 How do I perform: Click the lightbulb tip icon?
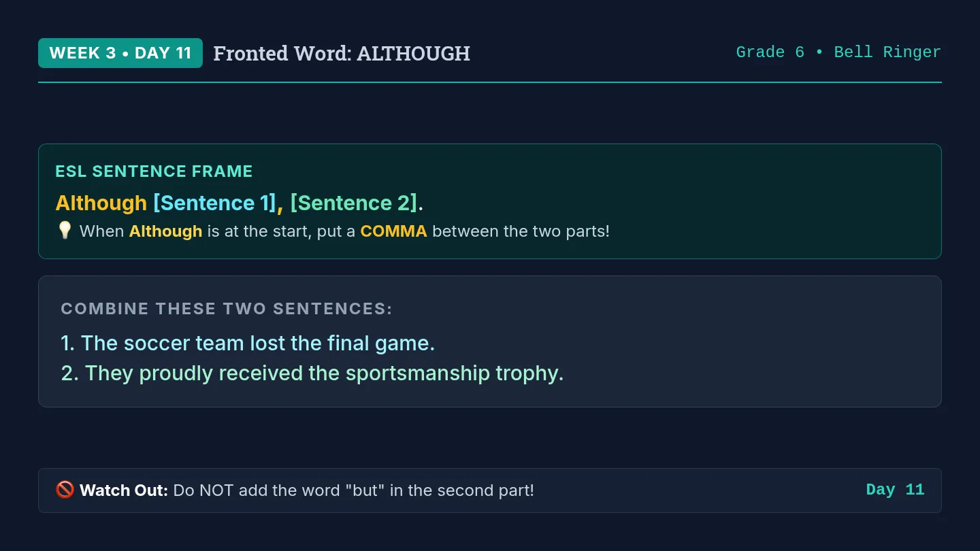(x=65, y=231)
